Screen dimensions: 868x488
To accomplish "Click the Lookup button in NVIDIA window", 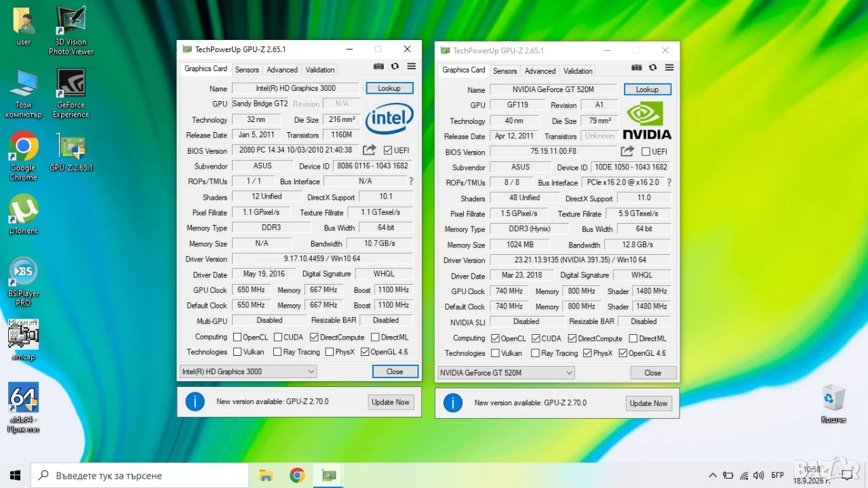I will [647, 89].
